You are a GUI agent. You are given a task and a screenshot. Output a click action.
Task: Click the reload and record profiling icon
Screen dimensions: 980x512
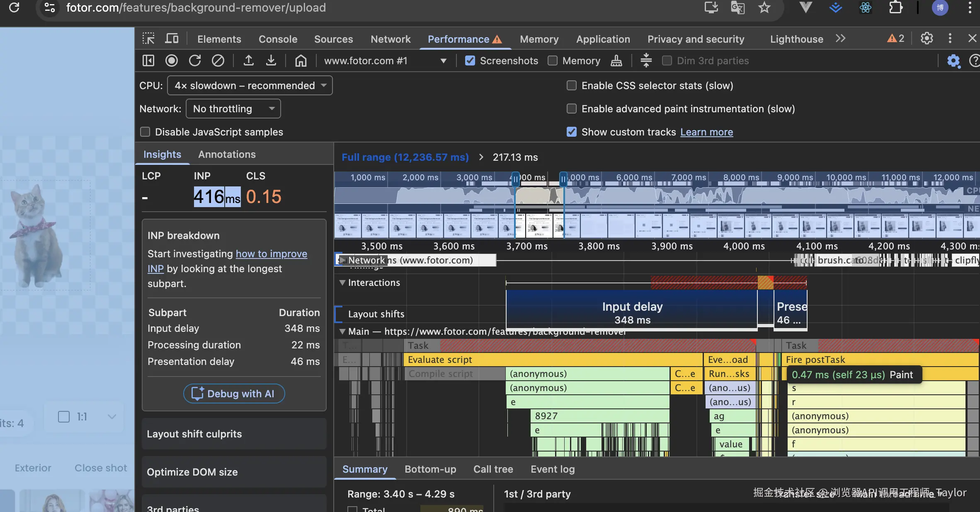coord(195,61)
